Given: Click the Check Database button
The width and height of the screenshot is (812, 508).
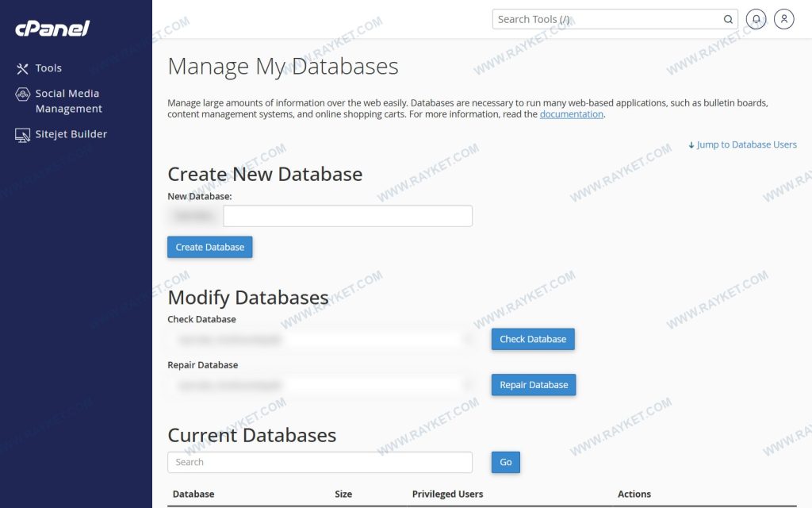Looking at the screenshot, I should (x=533, y=339).
